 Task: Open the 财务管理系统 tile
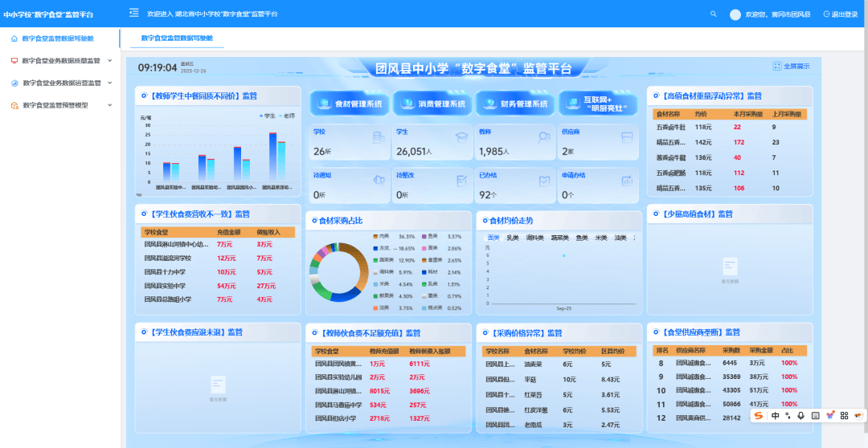point(516,104)
